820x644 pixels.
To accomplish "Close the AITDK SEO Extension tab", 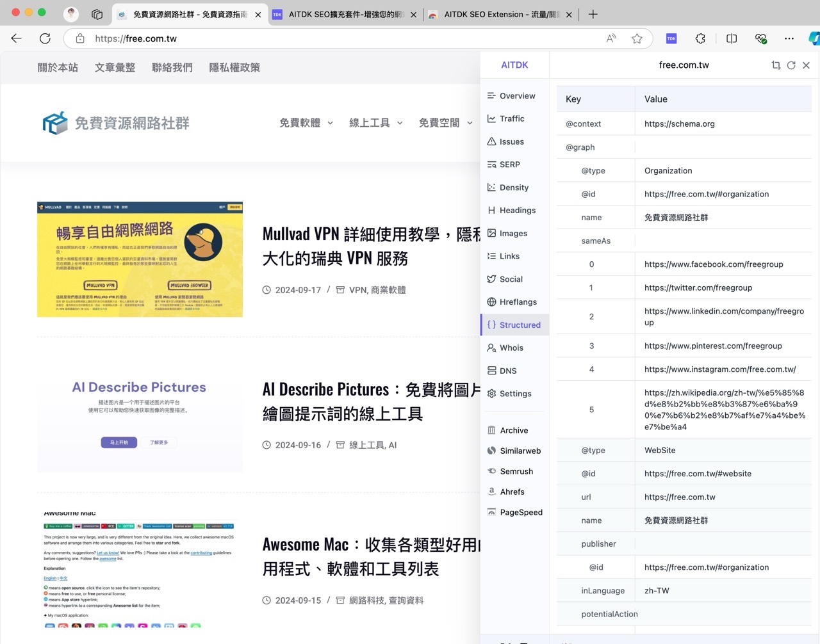I will 569,14.
